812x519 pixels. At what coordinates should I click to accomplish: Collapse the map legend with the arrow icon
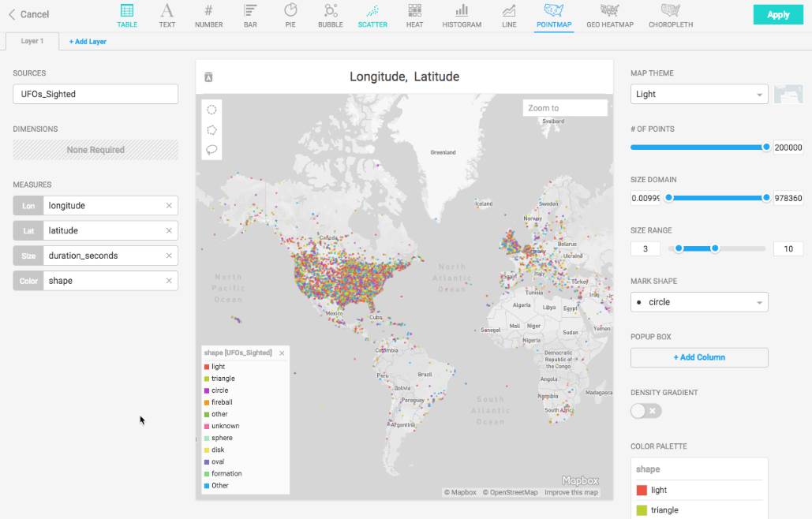coord(208,77)
